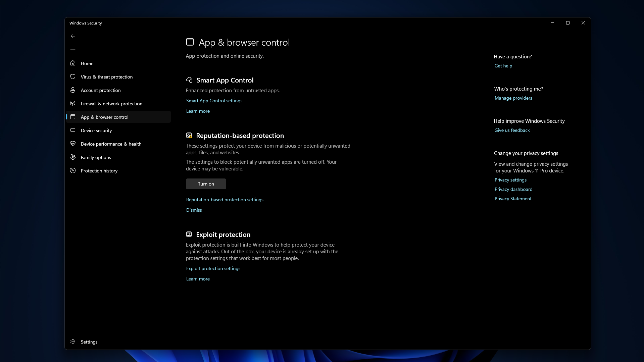The height and width of the screenshot is (362, 644).
Task: Dismiss the reputation protection warning
Action: pos(194,210)
